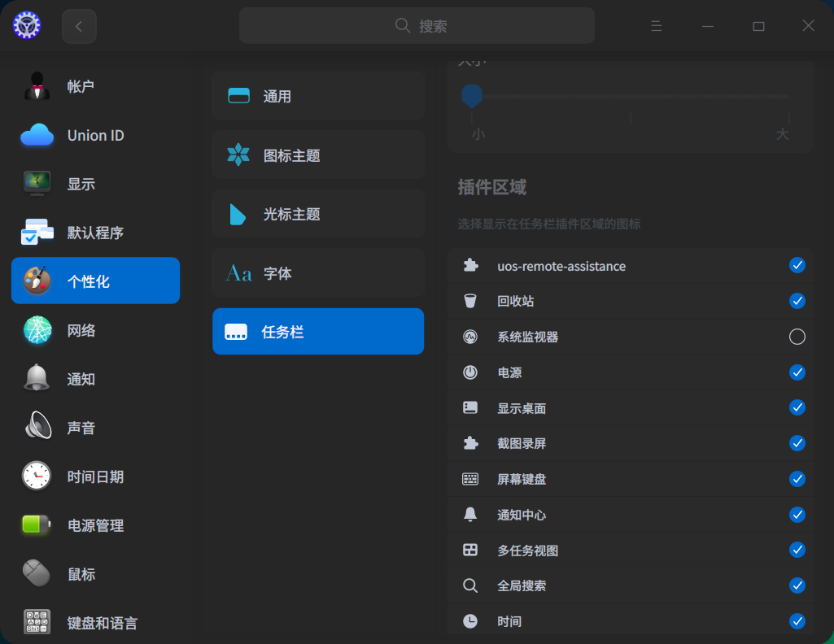The height and width of the screenshot is (644, 834).
Task: Click the dock size slider handle
Action: point(471,96)
